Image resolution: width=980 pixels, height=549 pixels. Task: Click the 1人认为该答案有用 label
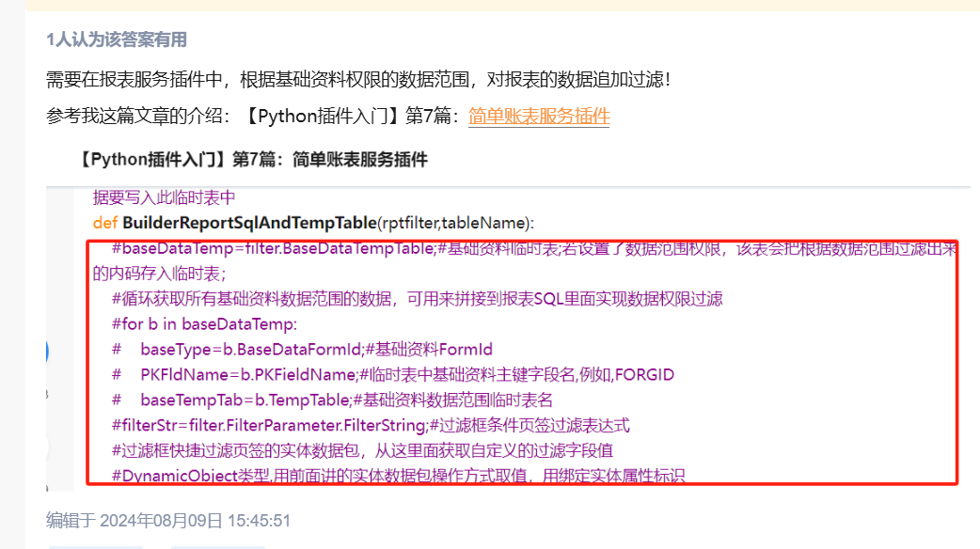click(x=117, y=40)
